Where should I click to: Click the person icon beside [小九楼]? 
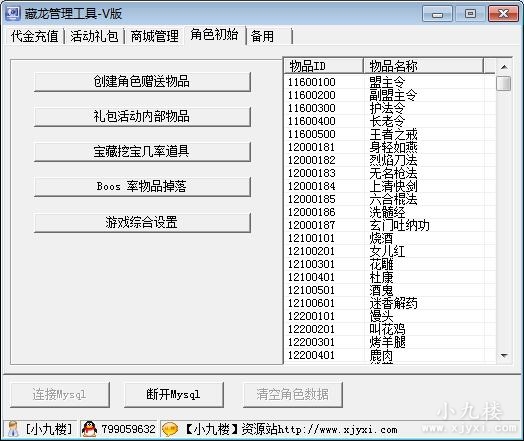pos(13,429)
